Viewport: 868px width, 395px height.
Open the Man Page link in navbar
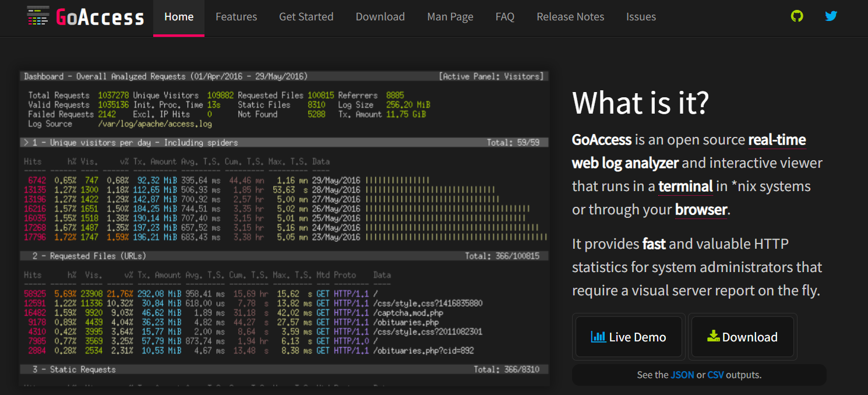coord(450,17)
